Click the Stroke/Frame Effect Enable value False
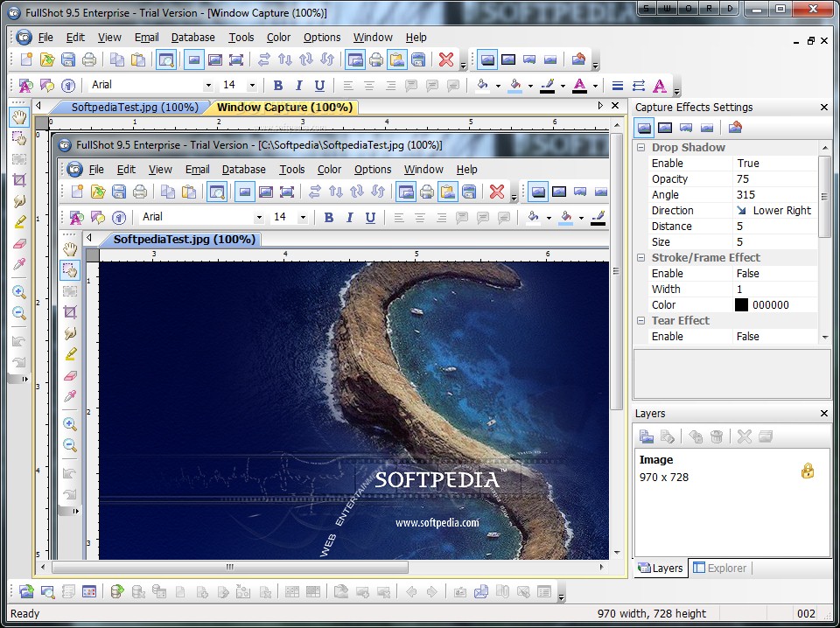Image resolution: width=840 pixels, height=628 pixels. click(774, 274)
